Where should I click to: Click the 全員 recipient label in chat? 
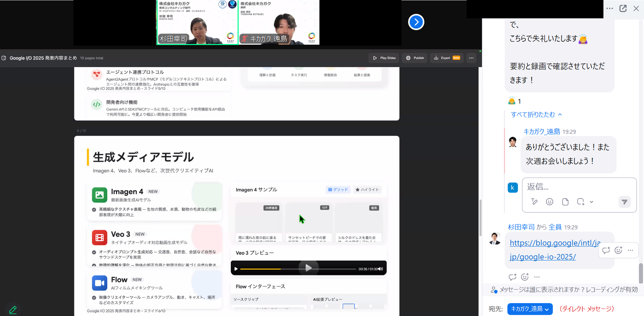pos(555,227)
